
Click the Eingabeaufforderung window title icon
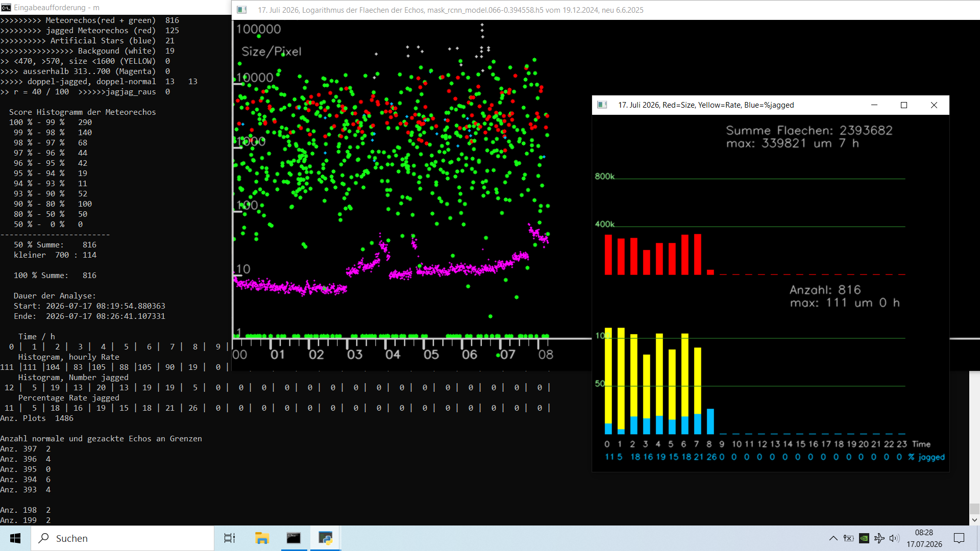tap(6, 8)
